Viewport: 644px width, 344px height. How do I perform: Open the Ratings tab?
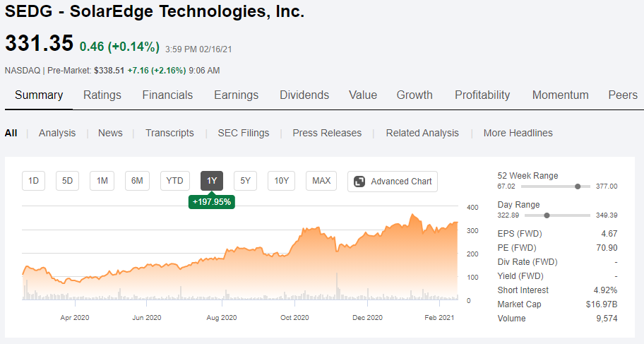click(x=102, y=95)
